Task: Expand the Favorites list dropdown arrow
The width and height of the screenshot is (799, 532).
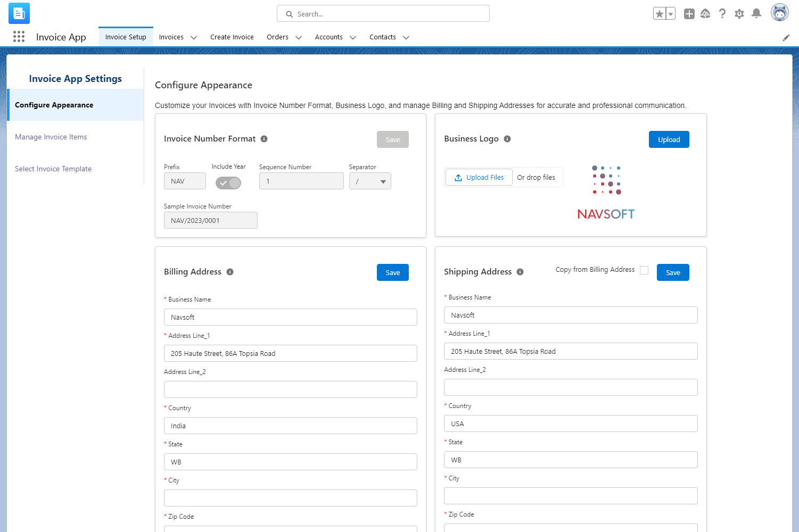Action: tap(671, 14)
